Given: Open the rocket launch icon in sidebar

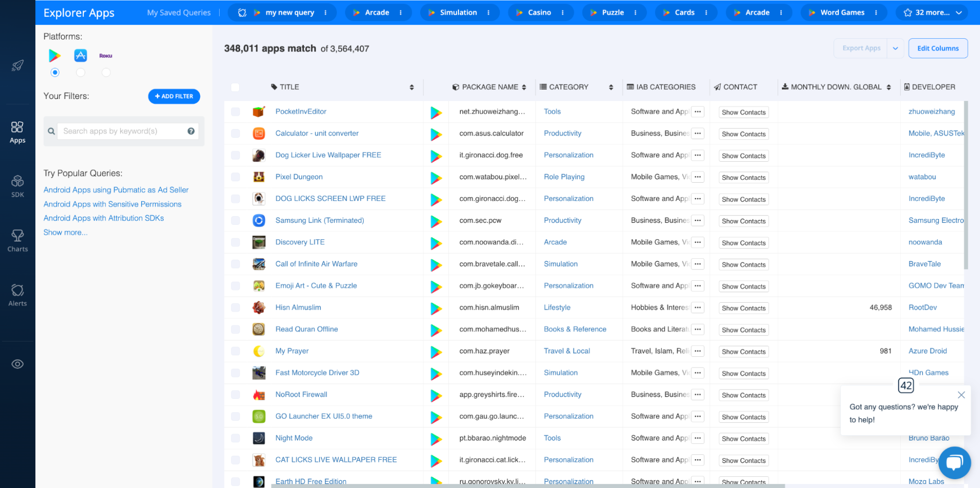Looking at the screenshot, I should (18, 65).
